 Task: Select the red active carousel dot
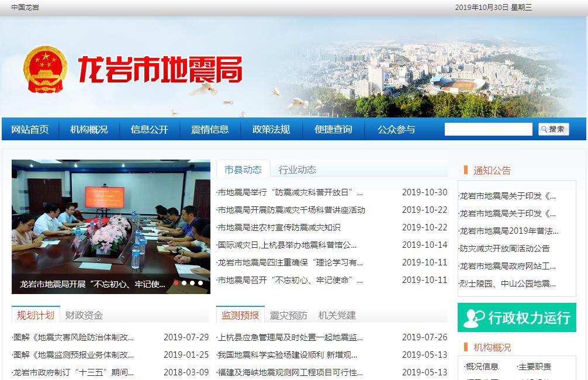pos(176,283)
